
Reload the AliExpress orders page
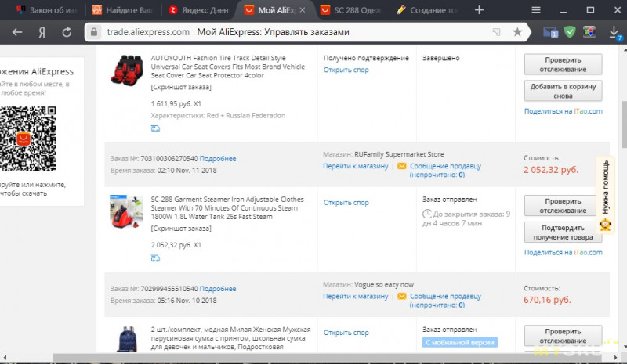click(x=67, y=32)
